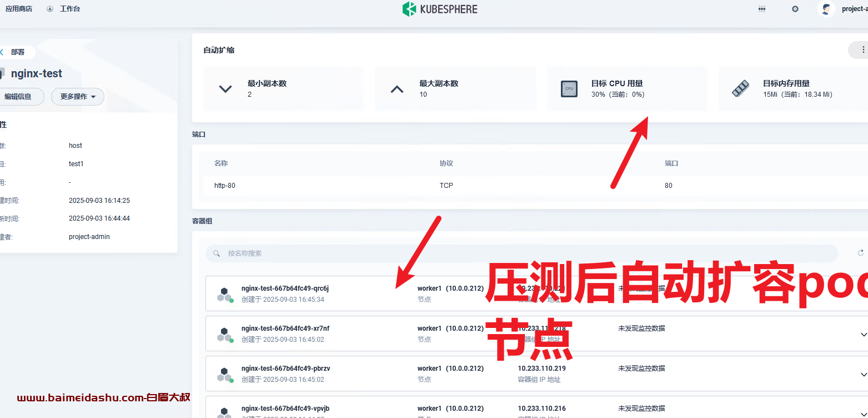The width and height of the screenshot is (868, 418).
Task: Click the 最大副本数 up chevron icon
Action: pyautogui.click(x=397, y=89)
